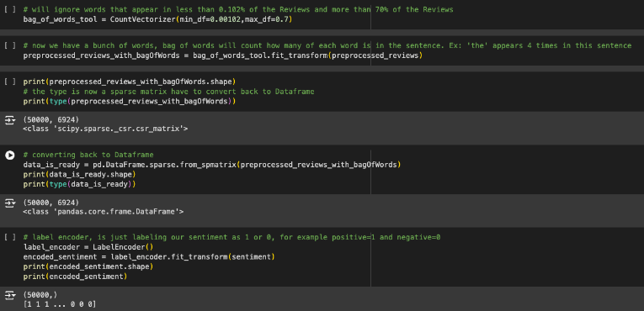Screen dimensions: 644x311
Task: Click the scipy.sparse._csr.csr_matrix class output
Action: pyautogui.click(x=105, y=129)
